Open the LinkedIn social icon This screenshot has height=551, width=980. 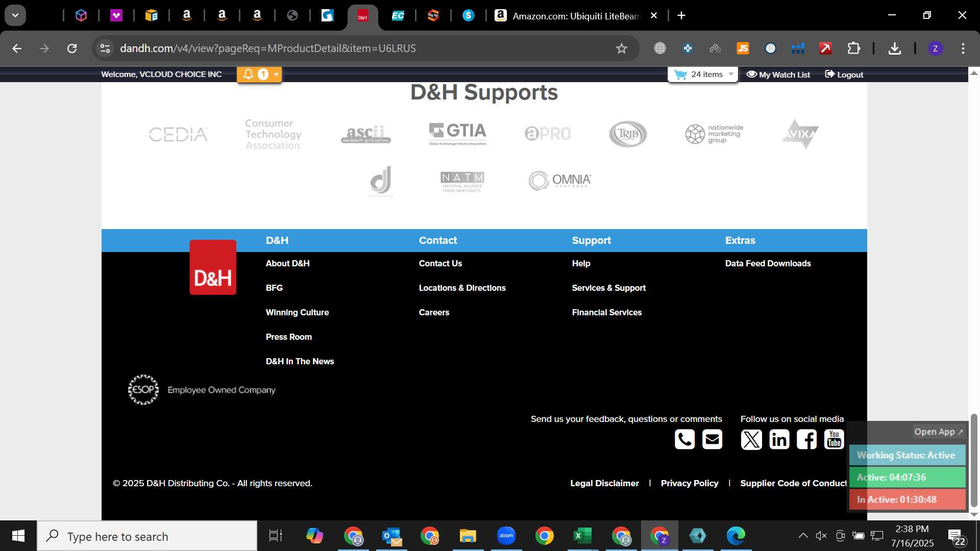point(779,439)
